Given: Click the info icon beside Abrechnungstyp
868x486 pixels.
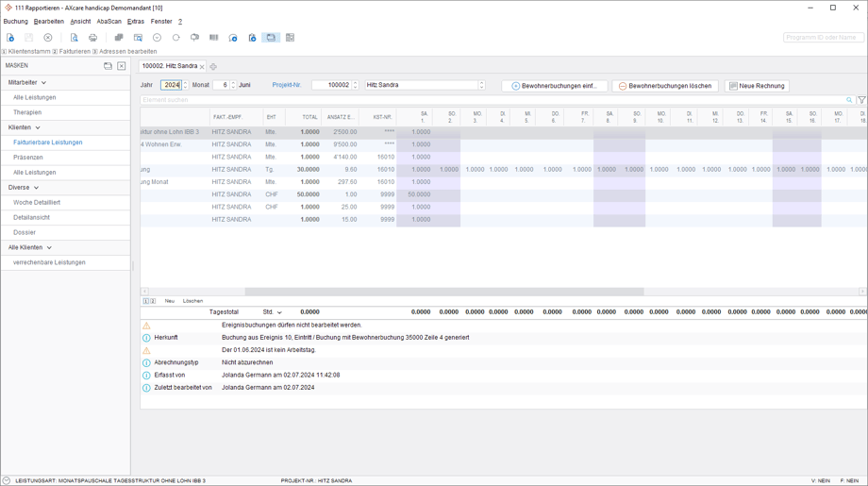Looking at the screenshot, I should [146, 362].
